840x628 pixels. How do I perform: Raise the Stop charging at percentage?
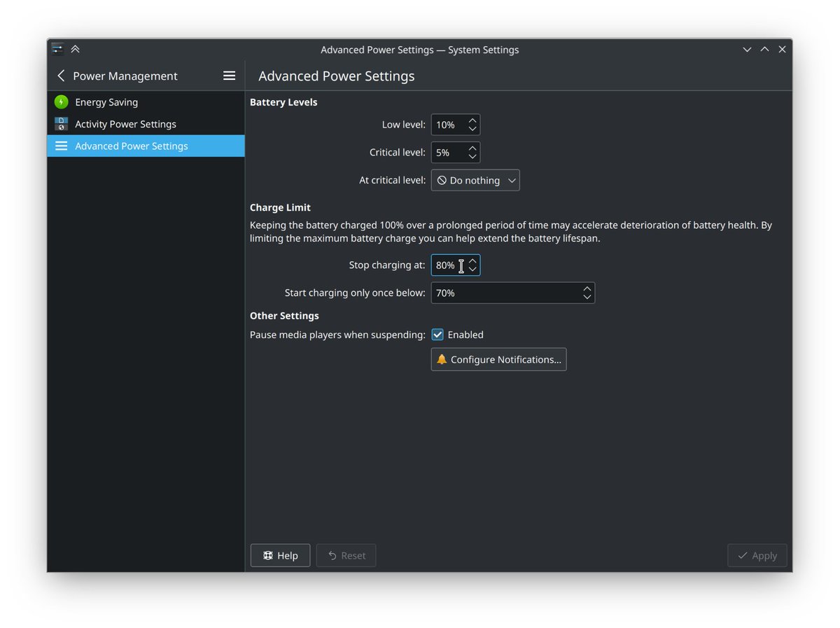(472, 261)
